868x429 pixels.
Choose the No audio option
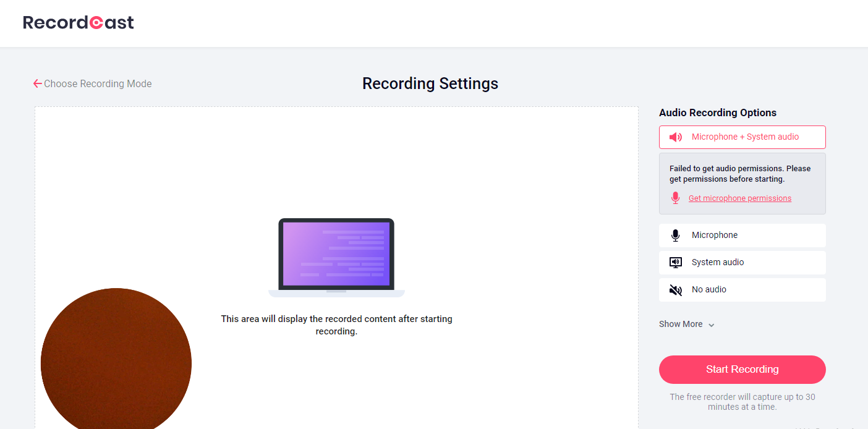pyautogui.click(x=742, y=290)
